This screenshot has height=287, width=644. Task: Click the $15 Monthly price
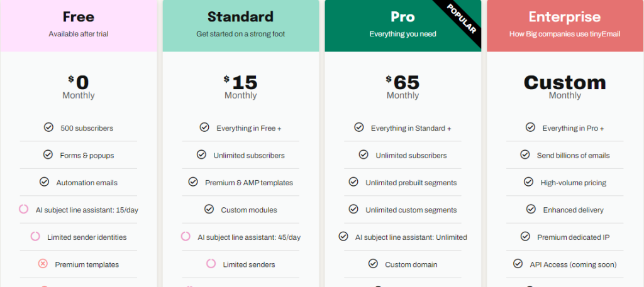click(x=241, y=87)
